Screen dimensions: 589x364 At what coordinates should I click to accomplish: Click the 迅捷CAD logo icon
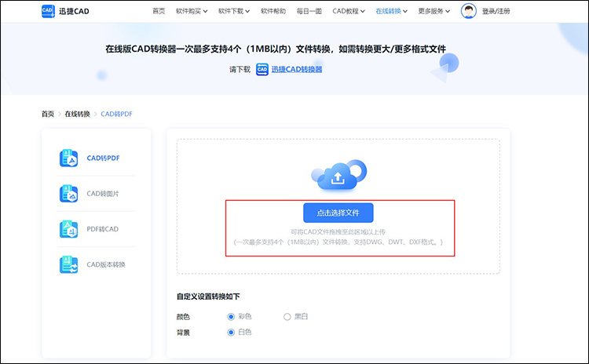(48, 11)
